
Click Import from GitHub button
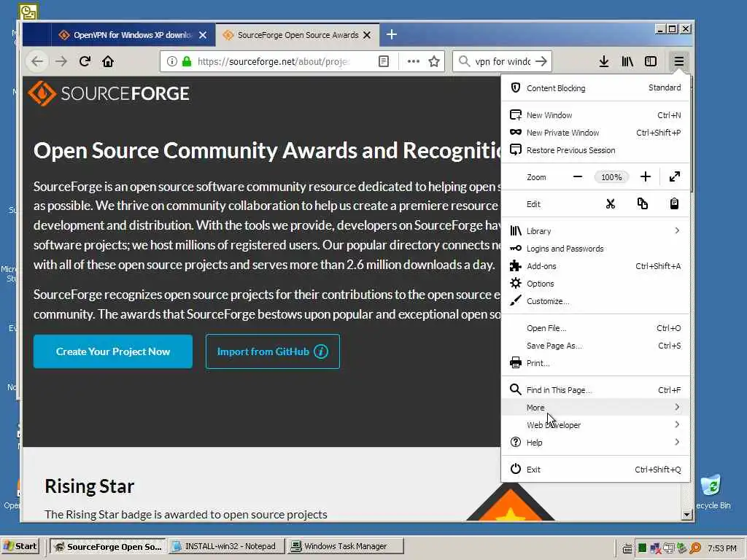tap(273, 351)
